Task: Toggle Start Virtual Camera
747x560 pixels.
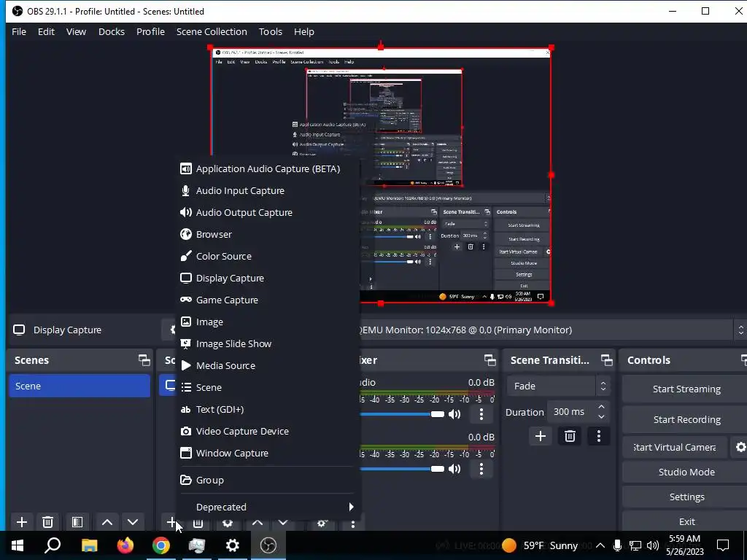Action: click(675, 447)
